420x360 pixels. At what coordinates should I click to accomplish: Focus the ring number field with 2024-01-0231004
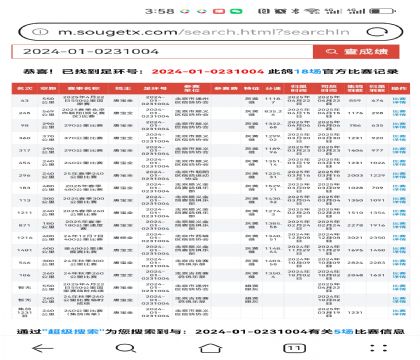coord(162,52)
